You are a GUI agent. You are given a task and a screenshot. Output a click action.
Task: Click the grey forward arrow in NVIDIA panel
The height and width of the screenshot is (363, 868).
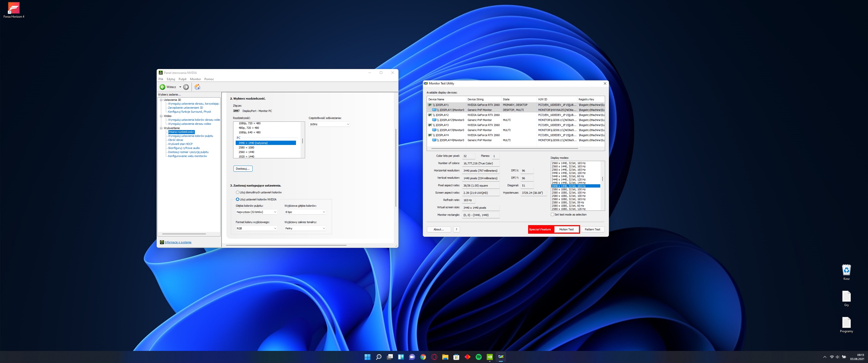[x=186, y=87]
